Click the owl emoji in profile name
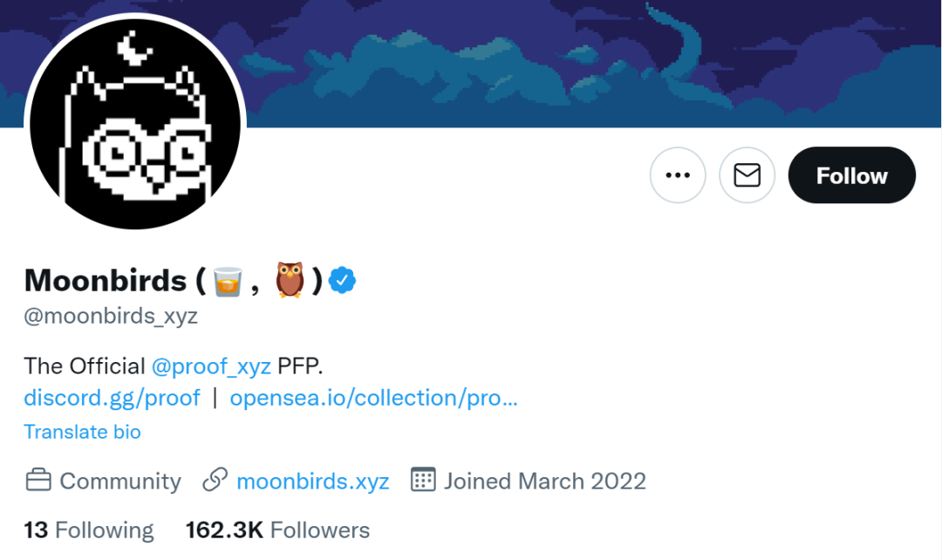This screenshot has height=560, width=942. pyautogui.click(x=290, y=281)
